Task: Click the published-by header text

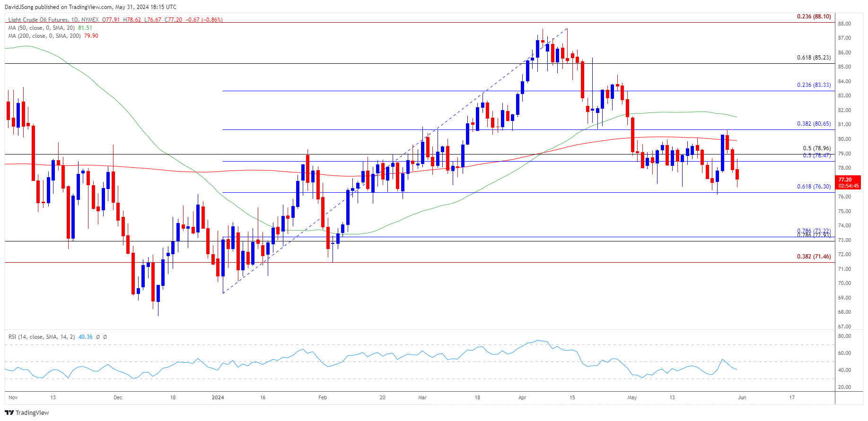Action: (90, 7)
